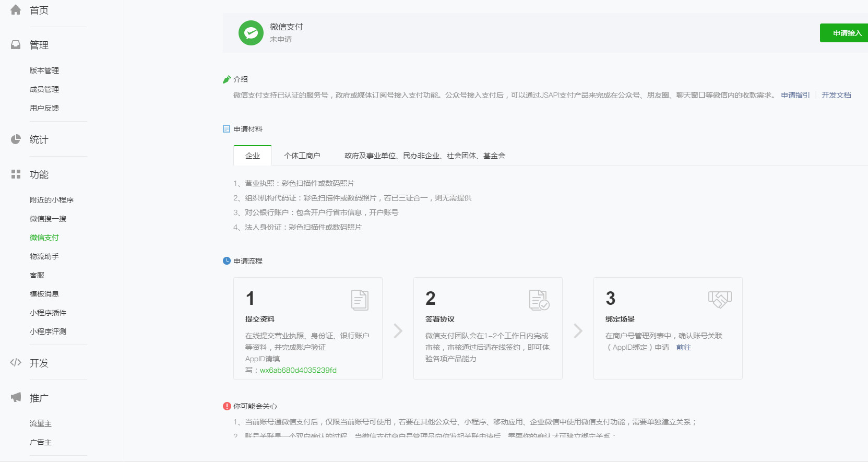868x462 pixels.
Task: Click 管理 section heading
Action: click(x=39, y=45)
